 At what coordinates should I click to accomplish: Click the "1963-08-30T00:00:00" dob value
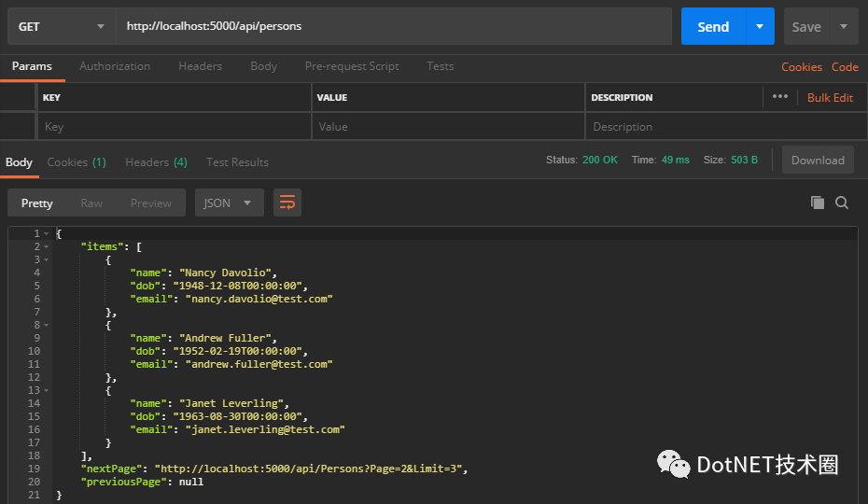click(x=237, y=416)
